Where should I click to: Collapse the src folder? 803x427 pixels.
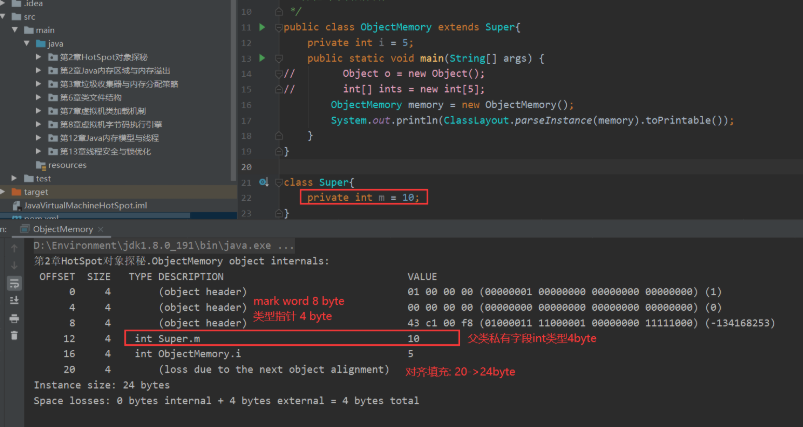click(3, 17)
